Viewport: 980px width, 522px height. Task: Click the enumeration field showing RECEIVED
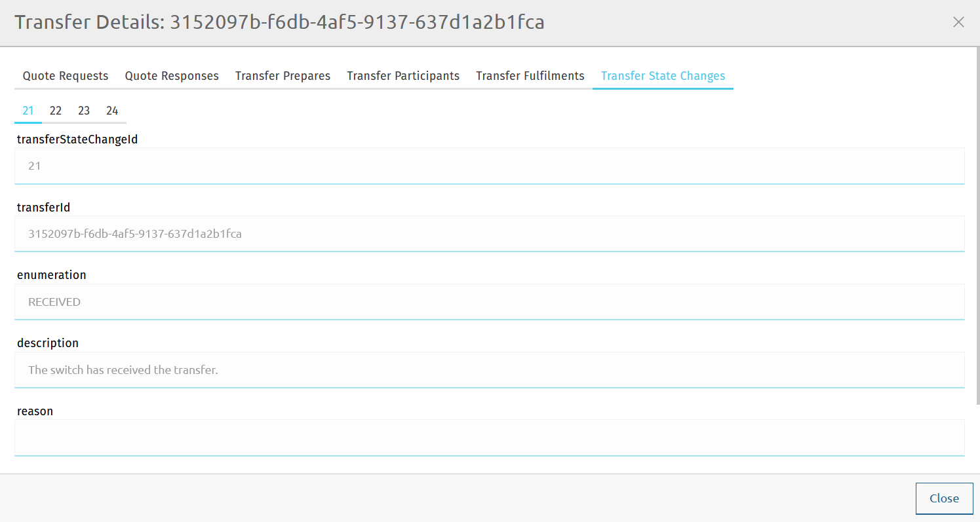[x=489, y=302]
